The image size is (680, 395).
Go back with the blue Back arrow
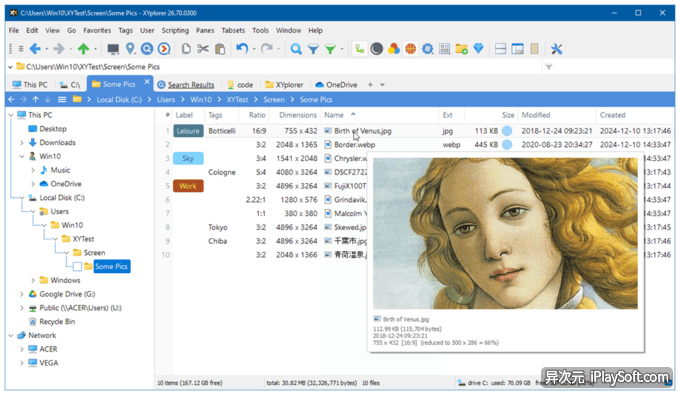pyautogui.click(x=35, y=49)
